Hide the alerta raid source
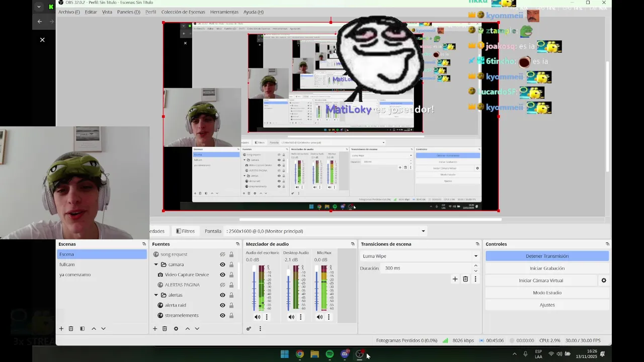This screenshot has width=644, height=362. tap(222, 305)
